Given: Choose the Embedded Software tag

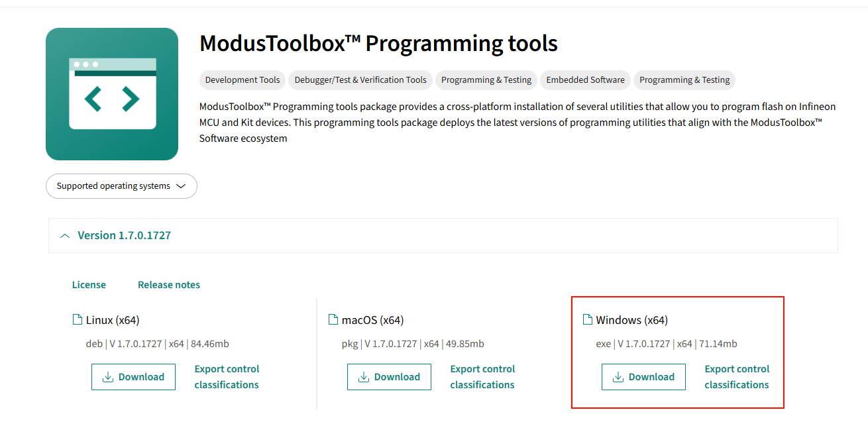Looking at the screenshot, I should [585, 80].
